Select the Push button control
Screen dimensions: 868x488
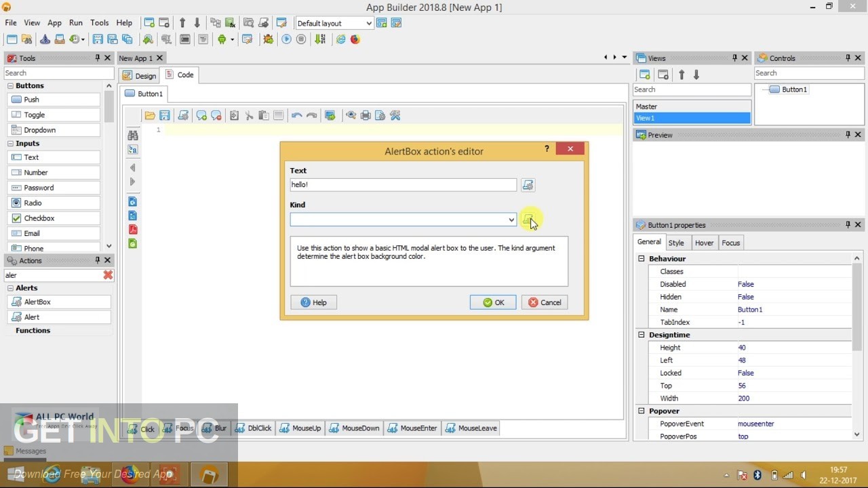[x=54, y=100]
